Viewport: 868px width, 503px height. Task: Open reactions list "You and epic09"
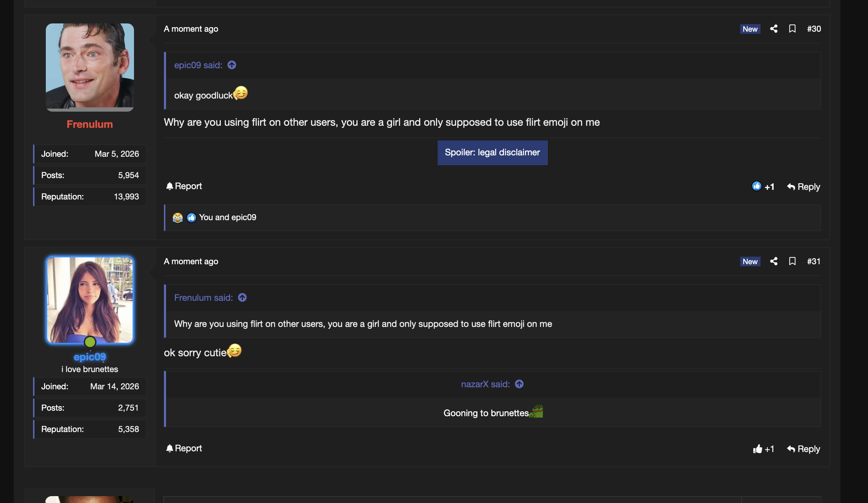227,217
